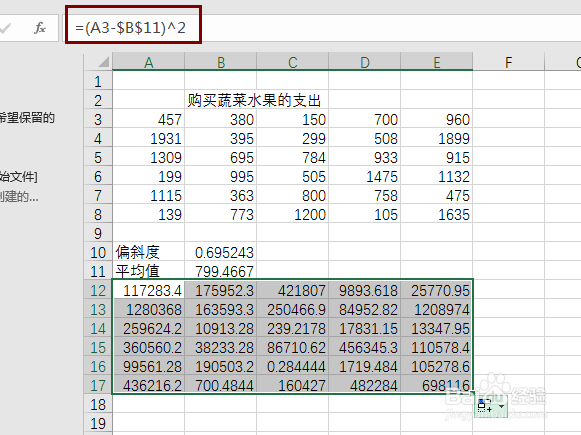This screenshot has width=581, height=435.
Task: Select column B header
Action: pos(220,62)
